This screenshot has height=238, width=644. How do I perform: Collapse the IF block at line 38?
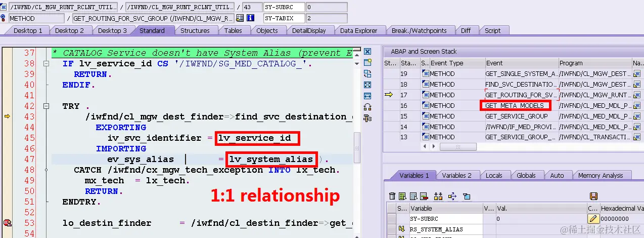(47, 63)
